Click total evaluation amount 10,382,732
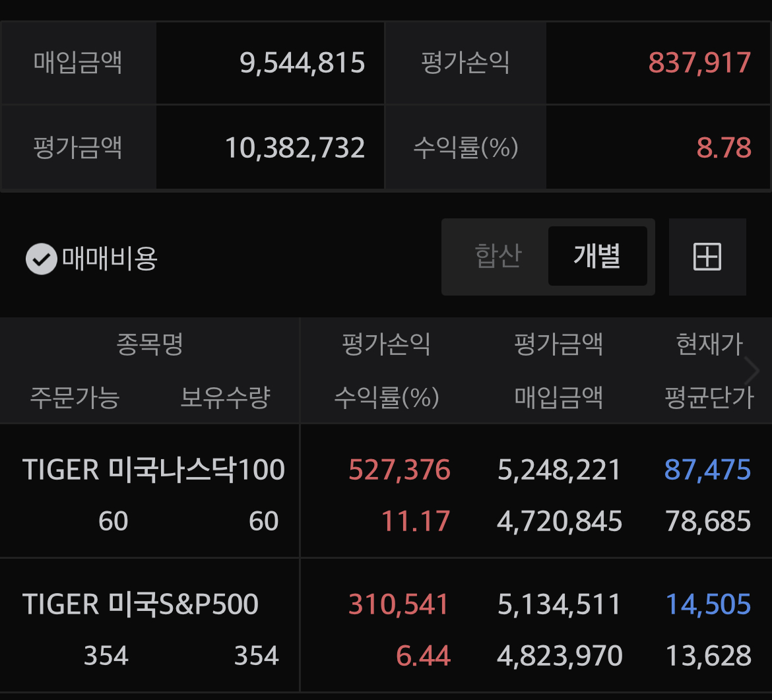 295,148
